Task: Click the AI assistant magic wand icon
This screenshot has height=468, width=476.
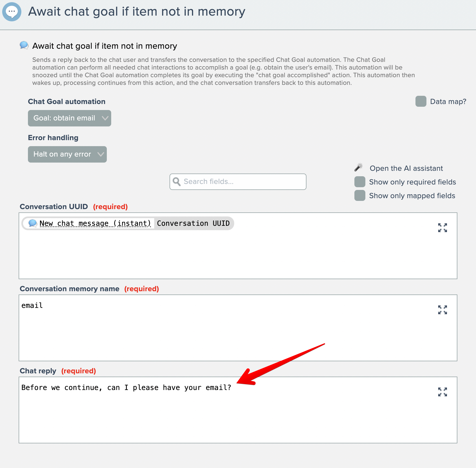Action: (x=359, y=167)
